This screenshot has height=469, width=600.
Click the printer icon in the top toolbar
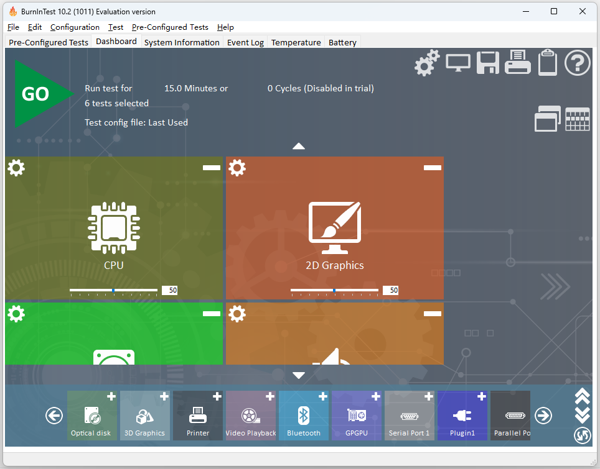(517, 63)
